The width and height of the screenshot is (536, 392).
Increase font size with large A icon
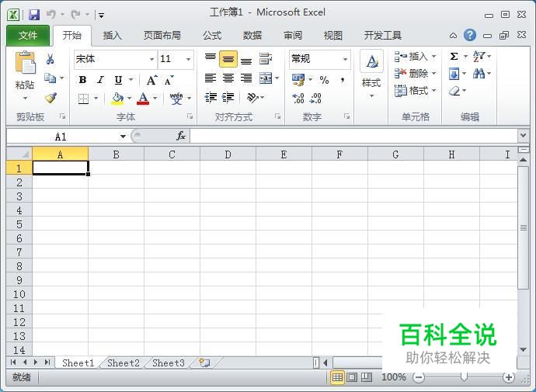coord(151,80)
